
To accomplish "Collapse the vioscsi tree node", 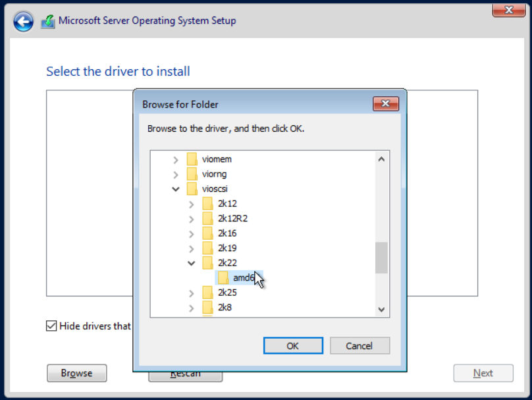I will tap(176, 189).
